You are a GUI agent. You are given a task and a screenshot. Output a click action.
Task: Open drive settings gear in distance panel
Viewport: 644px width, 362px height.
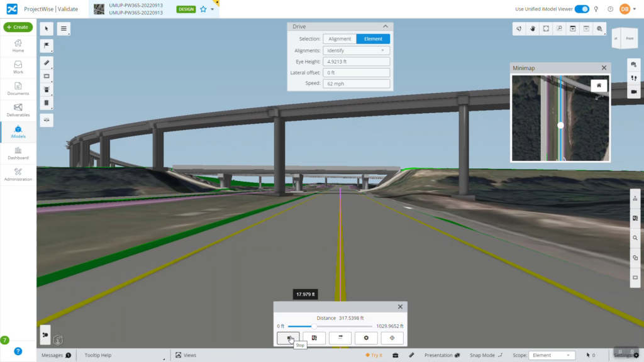365,338
